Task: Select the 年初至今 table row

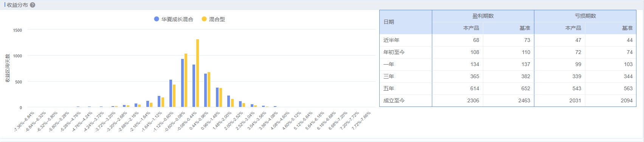Action: click(x=508, y=52)
